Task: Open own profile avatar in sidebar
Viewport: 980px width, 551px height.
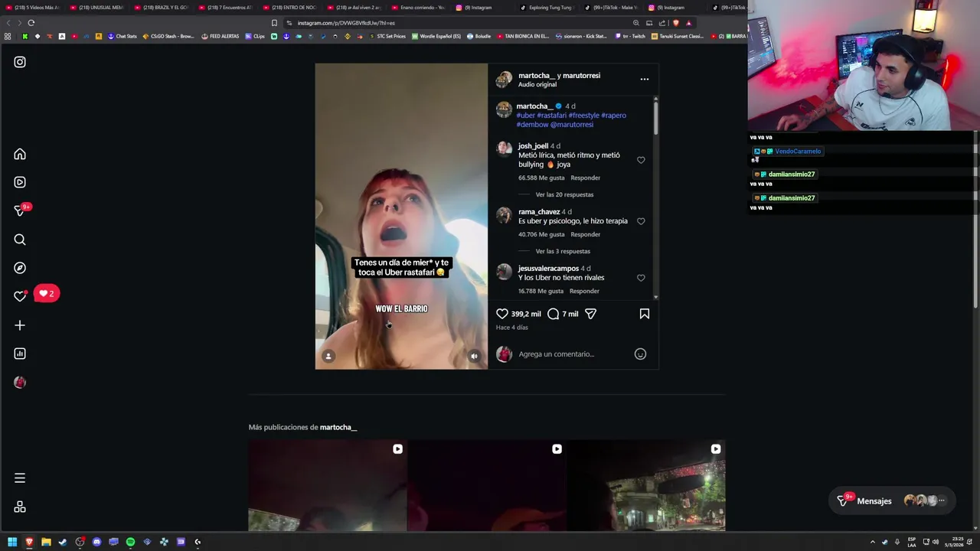Action: click(x=20, y=382)
